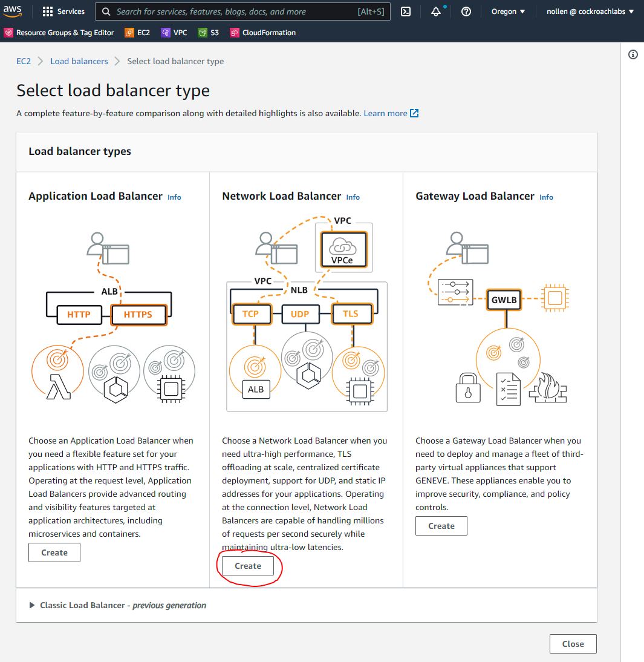Open the CloudShell terminal icon
Image resolution: width=644 pixels, height=662 pixels.
406,11
